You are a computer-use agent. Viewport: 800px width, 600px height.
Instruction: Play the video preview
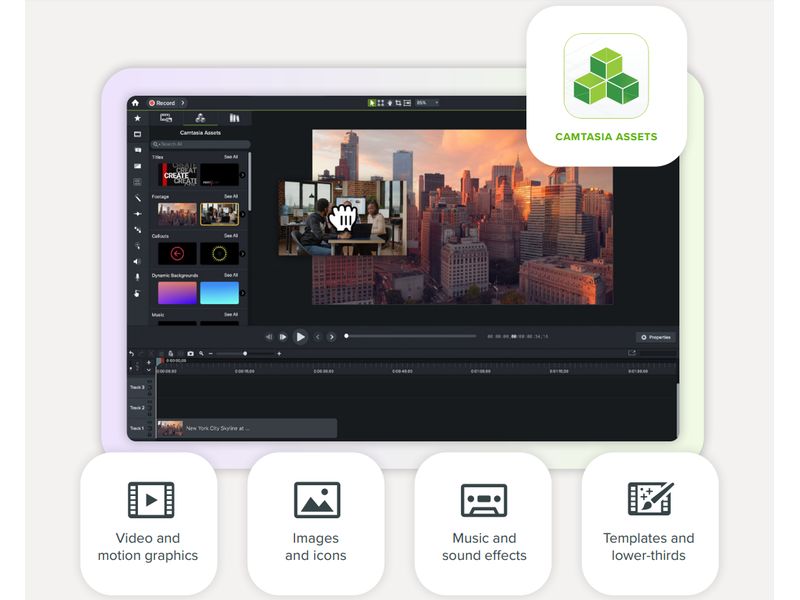click(x=301, y=337)
